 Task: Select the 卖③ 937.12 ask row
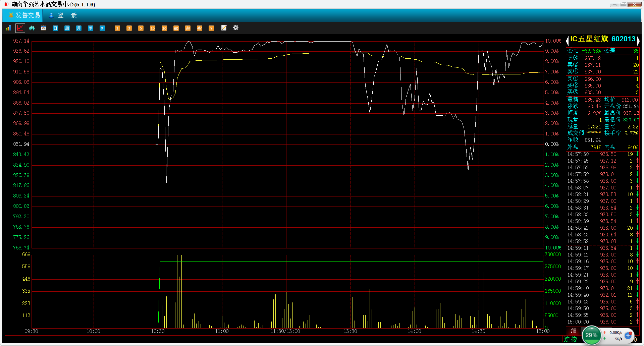pos(603,58)
